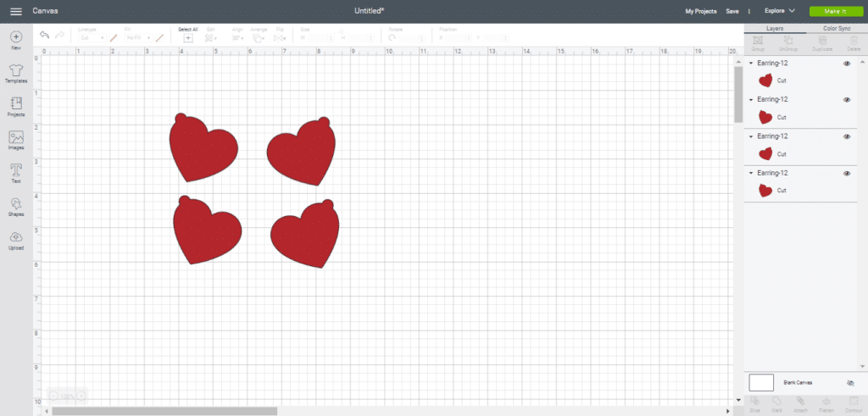868x416 pixels.
Task: Click the white Blank Canvas swatch
Action: pos(761,382)
